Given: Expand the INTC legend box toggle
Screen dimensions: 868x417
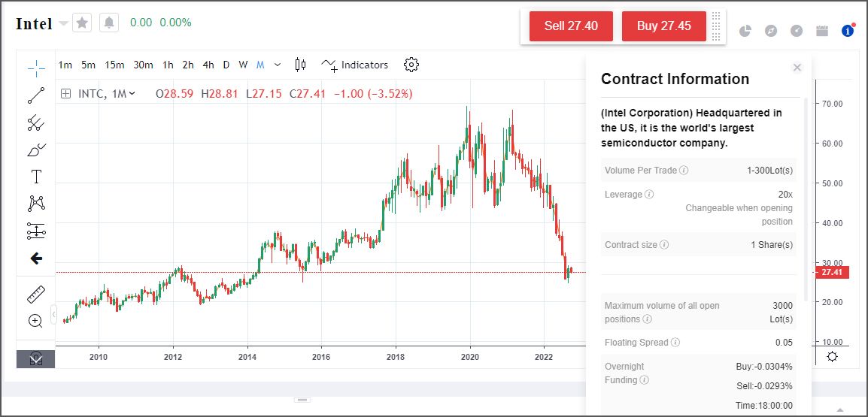Looking at the screenshot, I should point(66,94).
